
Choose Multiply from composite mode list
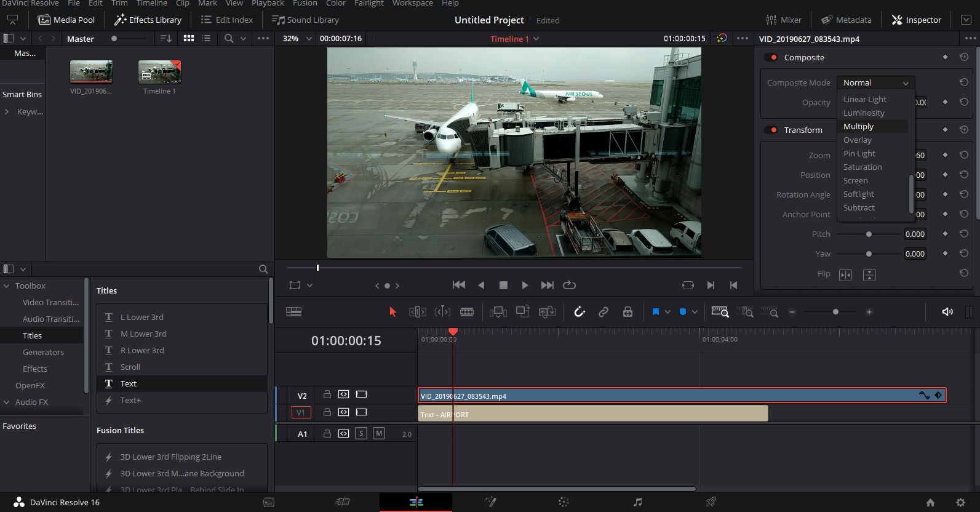(859, 126)
